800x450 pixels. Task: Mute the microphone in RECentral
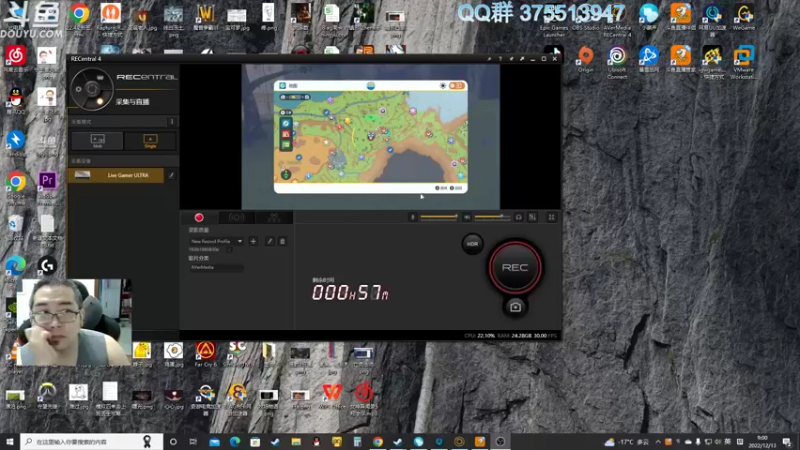point(413,217)
